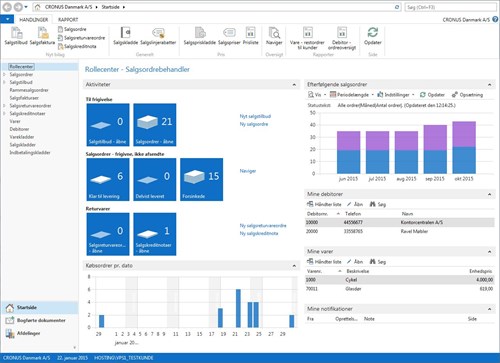The height and width of the screenshot is (363, 500).
Task: Open the help question mark icon
Action: (x=495, y=19)
